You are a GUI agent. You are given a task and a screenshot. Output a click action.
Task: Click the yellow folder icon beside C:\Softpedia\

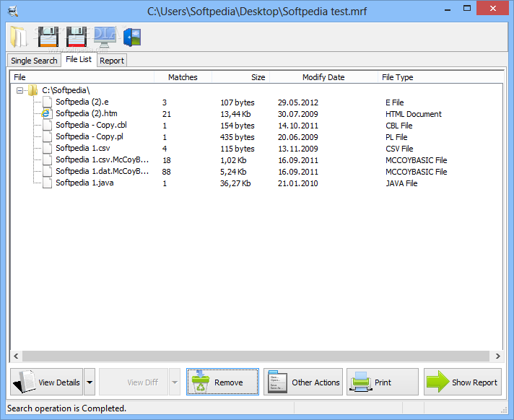pyautogui.click(x=32, y=90)
